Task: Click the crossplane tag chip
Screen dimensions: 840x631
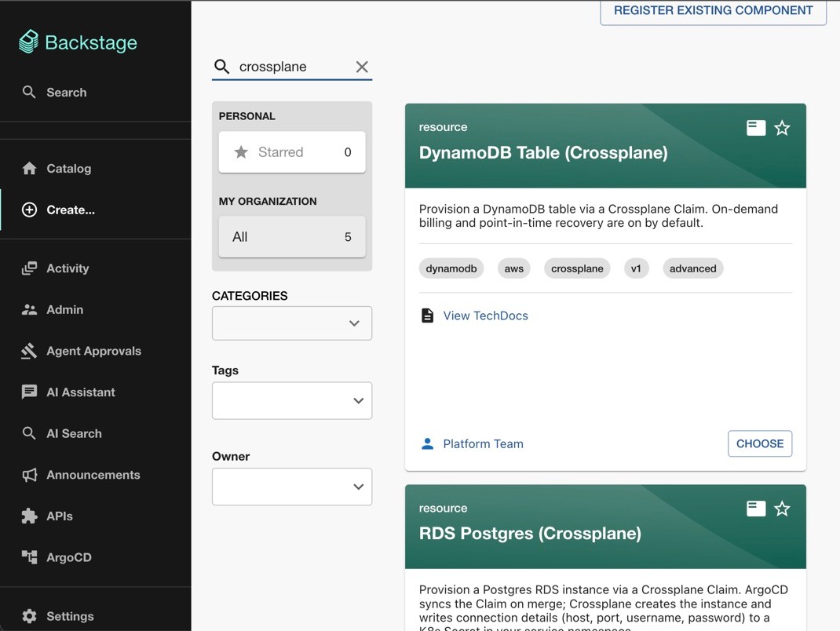Action: (x=577, y=268)
